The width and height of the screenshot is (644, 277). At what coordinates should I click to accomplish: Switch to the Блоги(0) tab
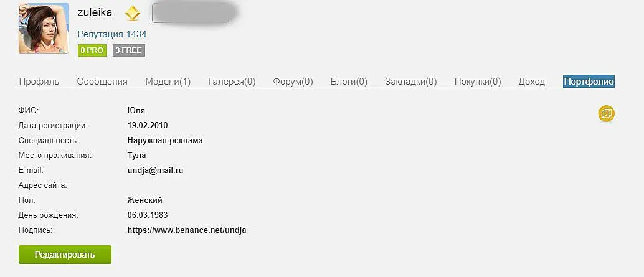click(349, 82)
